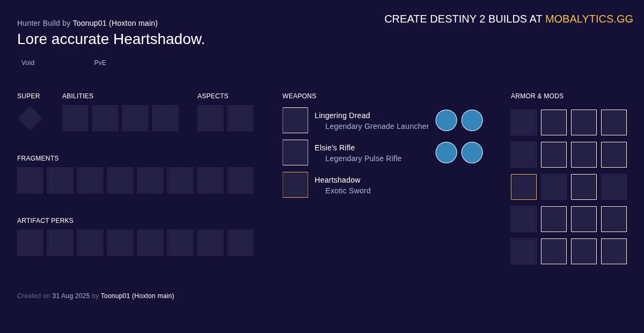This screenshot has height=333, width=644.
Task: Click the Lingering Dread weapon icon
Action: click(x=295, y=120)
